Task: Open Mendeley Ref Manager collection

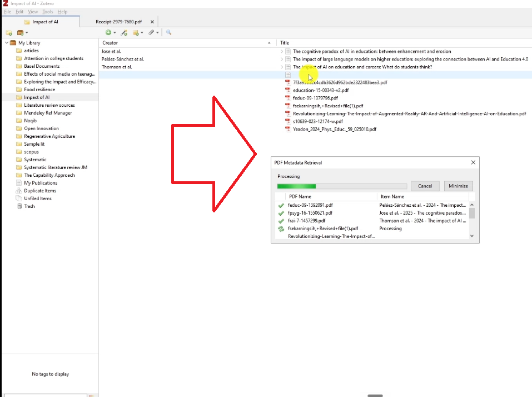Action: pyautogui.click(x=48, y=113)
